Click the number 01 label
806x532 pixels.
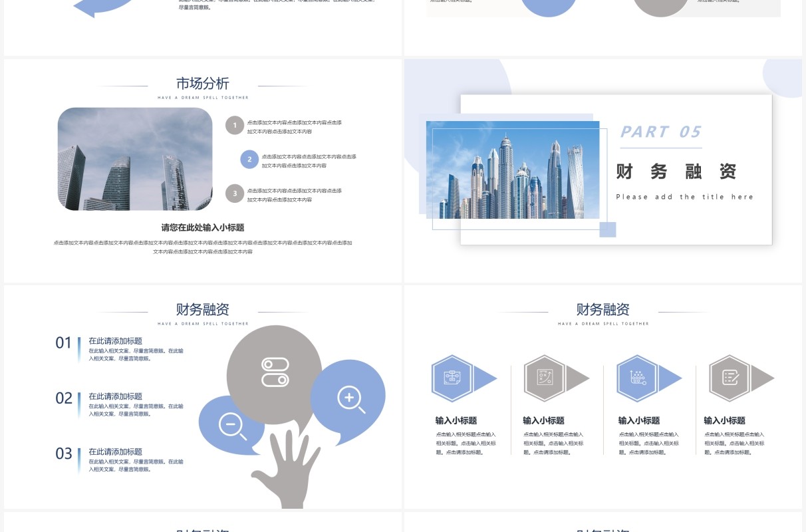point(63,343)
